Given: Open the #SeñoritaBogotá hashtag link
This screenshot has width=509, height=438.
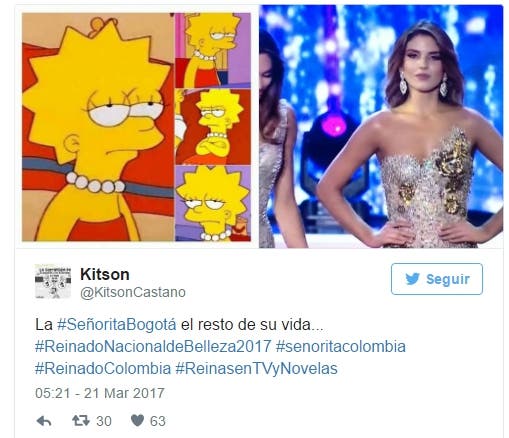Looking at the screenshot, I should [x=117, y=324].
